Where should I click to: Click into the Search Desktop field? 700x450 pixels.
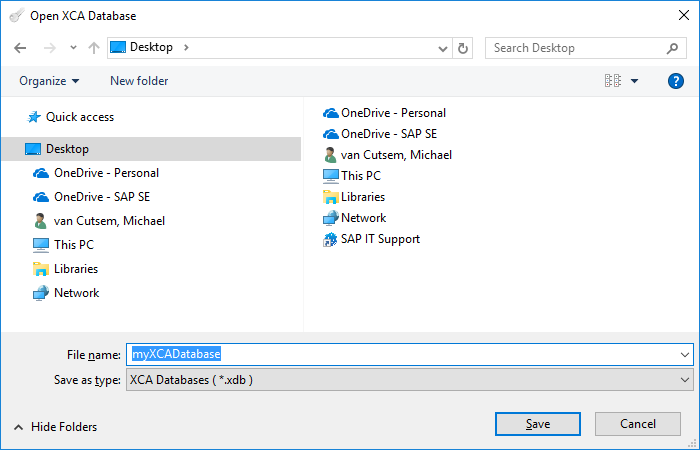pos(575,48)
